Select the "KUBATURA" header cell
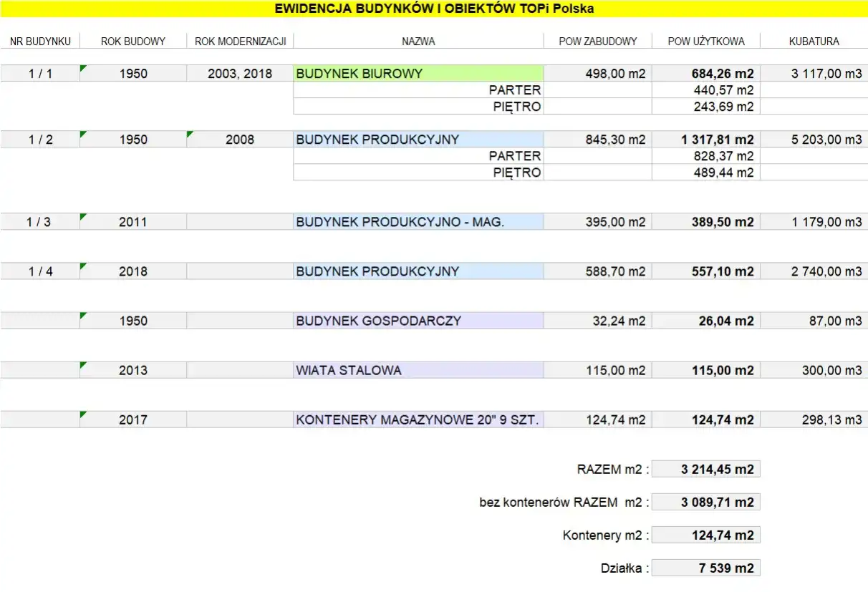The height and width of the screenshot is (592, 868). (814, 42)
